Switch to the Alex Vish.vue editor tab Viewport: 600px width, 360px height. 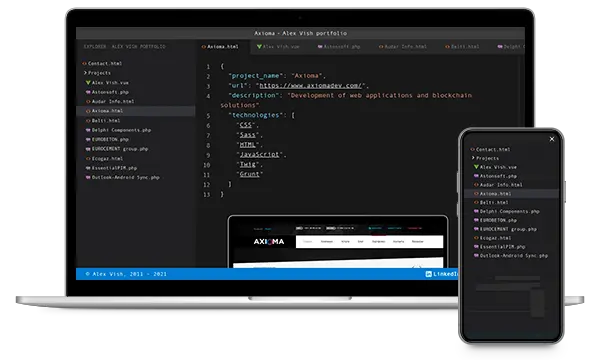(278, 47)
